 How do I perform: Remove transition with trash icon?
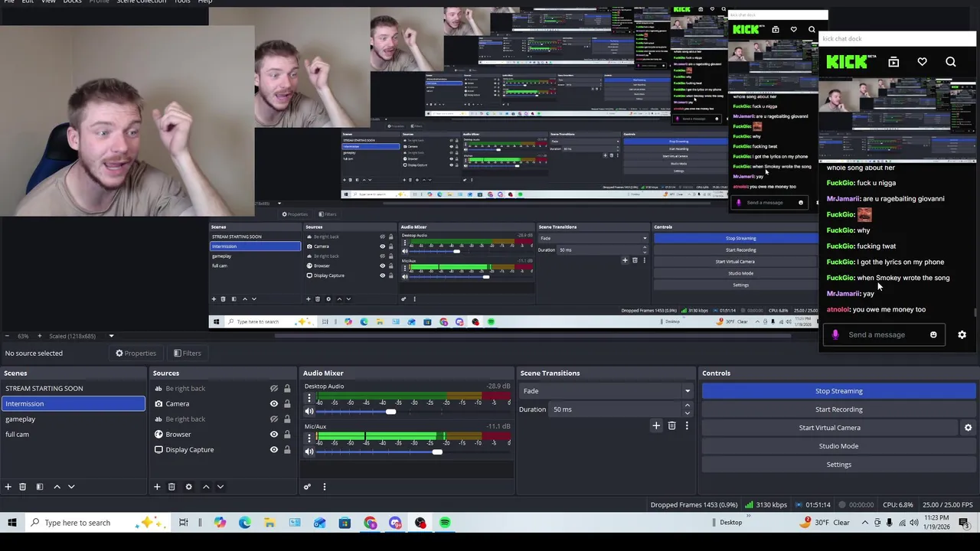click(671, 425)
